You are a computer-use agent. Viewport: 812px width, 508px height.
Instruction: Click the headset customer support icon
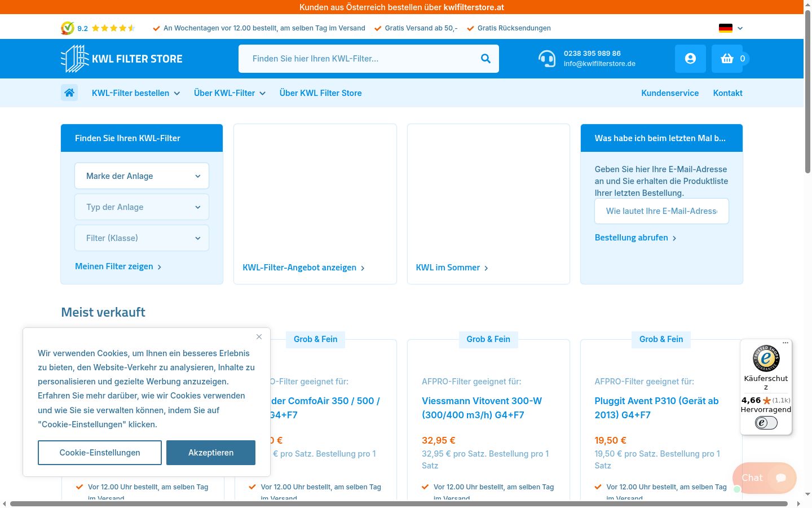click(x=547, y=59)
